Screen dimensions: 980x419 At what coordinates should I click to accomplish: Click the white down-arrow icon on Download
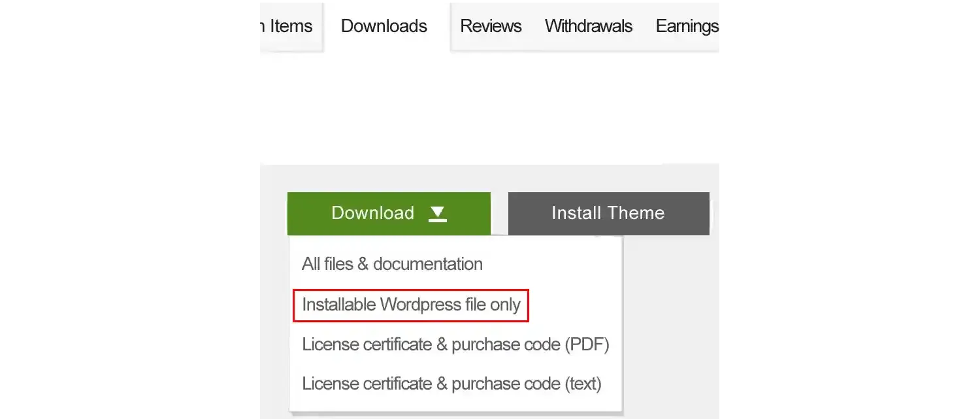tap(437, 214)
